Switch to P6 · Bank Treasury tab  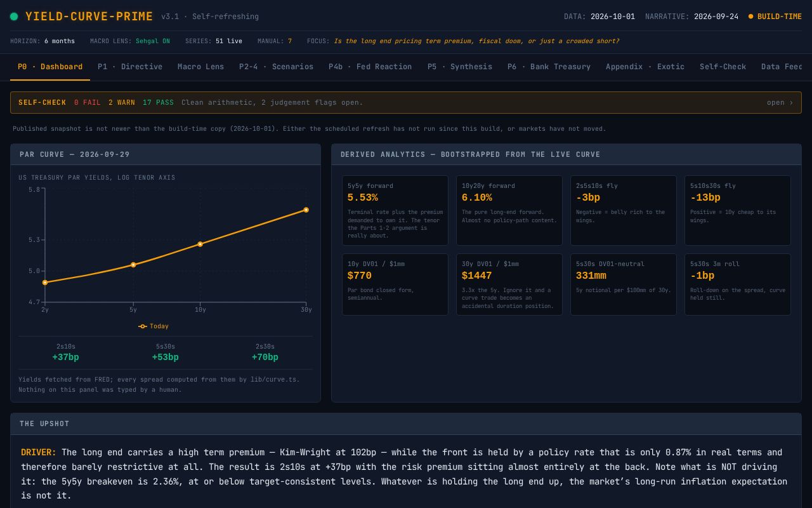point(549,67)
